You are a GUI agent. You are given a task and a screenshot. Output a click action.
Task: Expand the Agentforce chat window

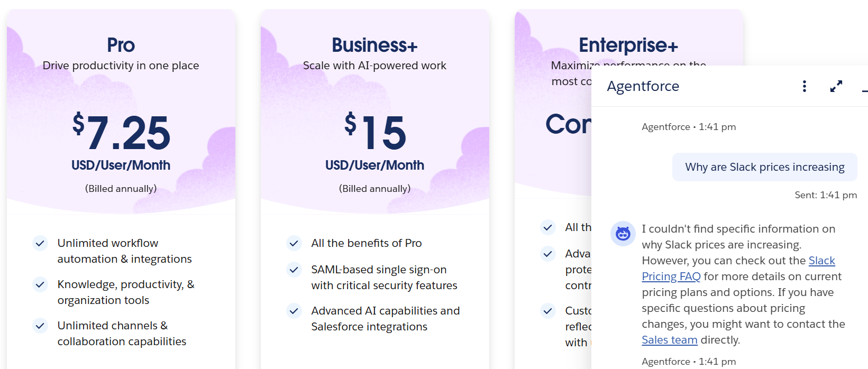click(836, 86)
